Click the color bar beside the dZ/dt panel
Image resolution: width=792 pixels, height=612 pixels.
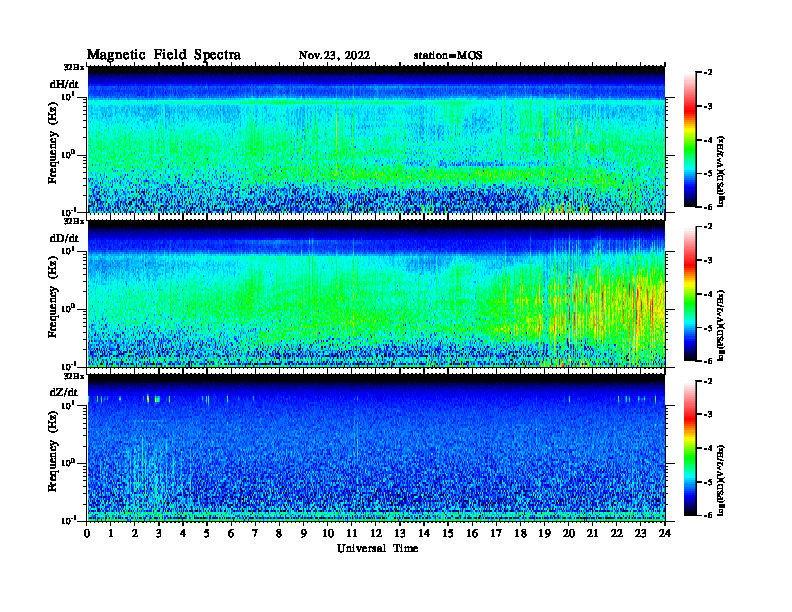(689, 448)
